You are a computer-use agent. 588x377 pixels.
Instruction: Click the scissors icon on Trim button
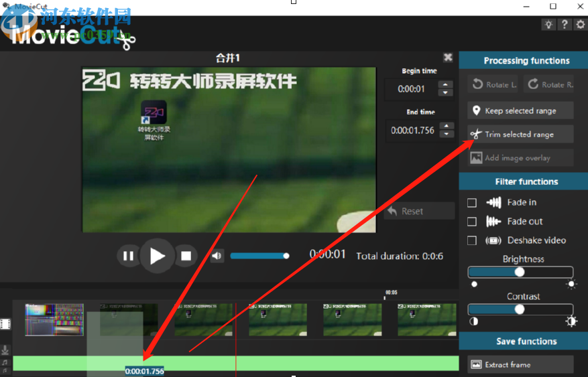(476, 134)
